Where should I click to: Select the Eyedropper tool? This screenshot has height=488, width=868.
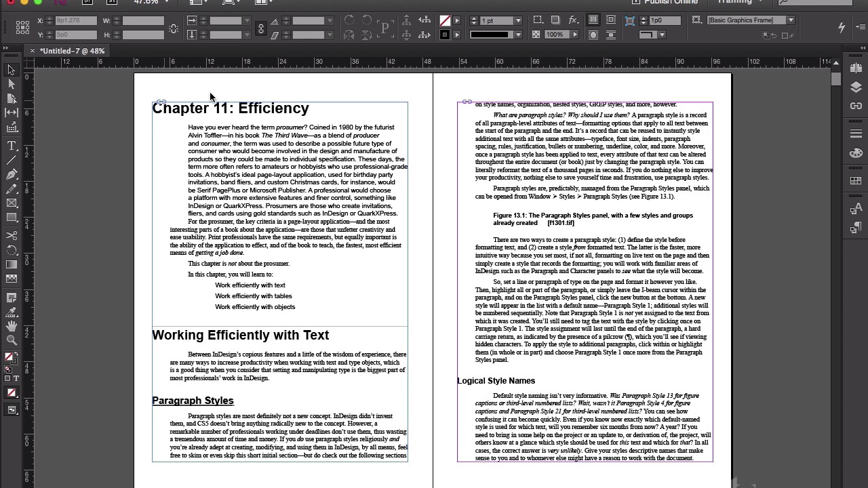pyautogui.click(x=12, y=312)
